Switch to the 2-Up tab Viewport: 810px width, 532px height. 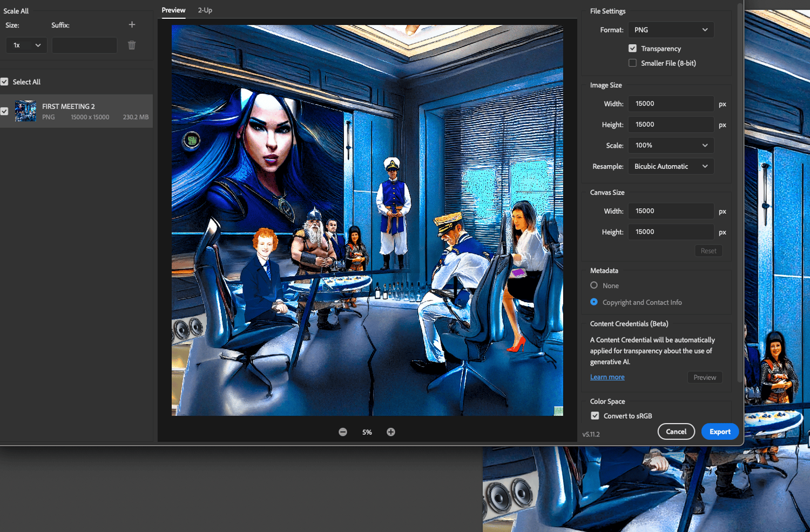coord(205,10)
